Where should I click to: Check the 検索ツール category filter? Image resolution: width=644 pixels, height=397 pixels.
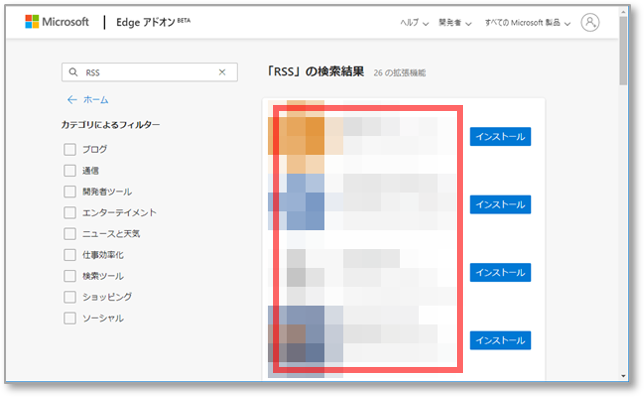70,276
